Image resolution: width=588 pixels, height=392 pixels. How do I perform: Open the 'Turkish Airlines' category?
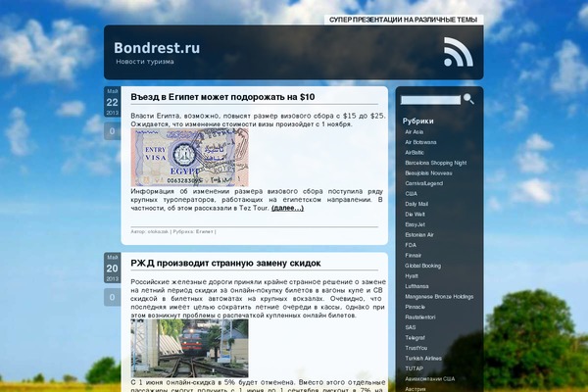423,359
